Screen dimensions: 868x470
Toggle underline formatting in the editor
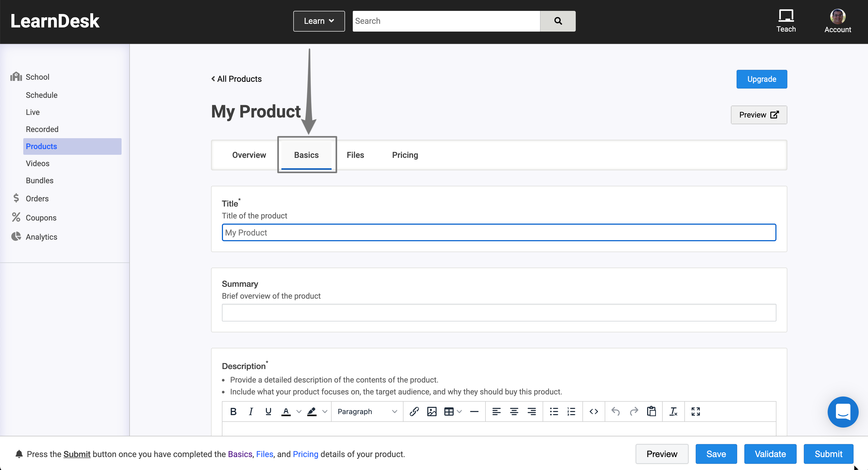click(268, 411)
